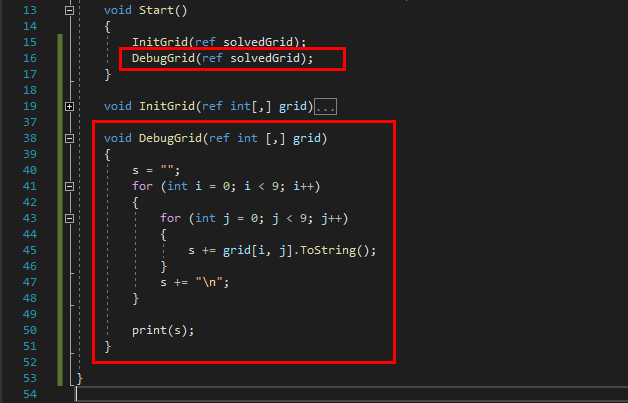Expand the collapsed InitGrid method fold marker
The width and height of the screenshot is (628, 403).
[69, 107]
